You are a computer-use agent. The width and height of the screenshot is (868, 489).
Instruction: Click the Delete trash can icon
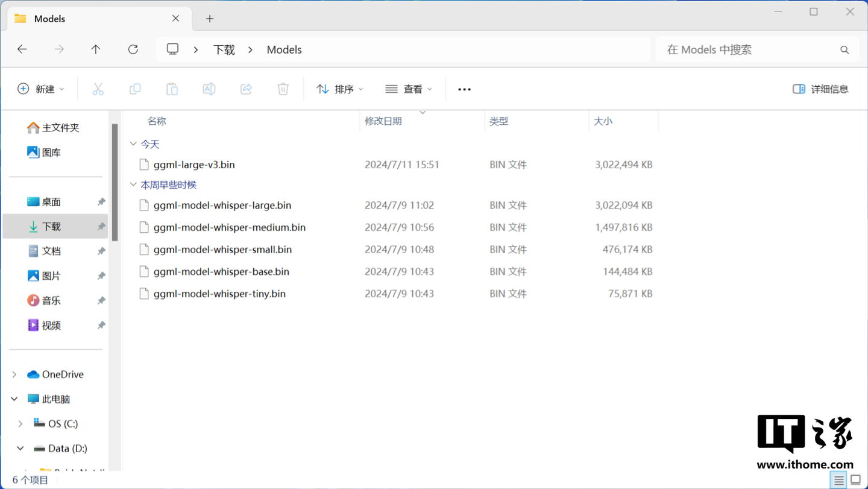pyautogui.click(x=283, y=89)
